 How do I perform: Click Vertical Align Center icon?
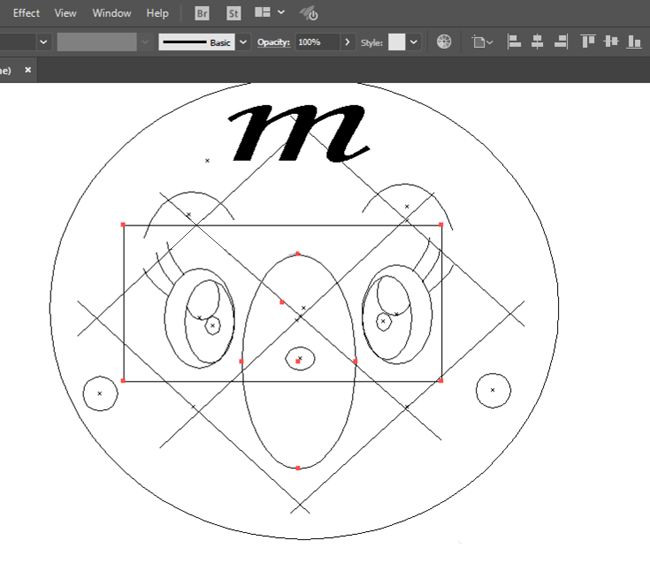click(x=610, y=42)
